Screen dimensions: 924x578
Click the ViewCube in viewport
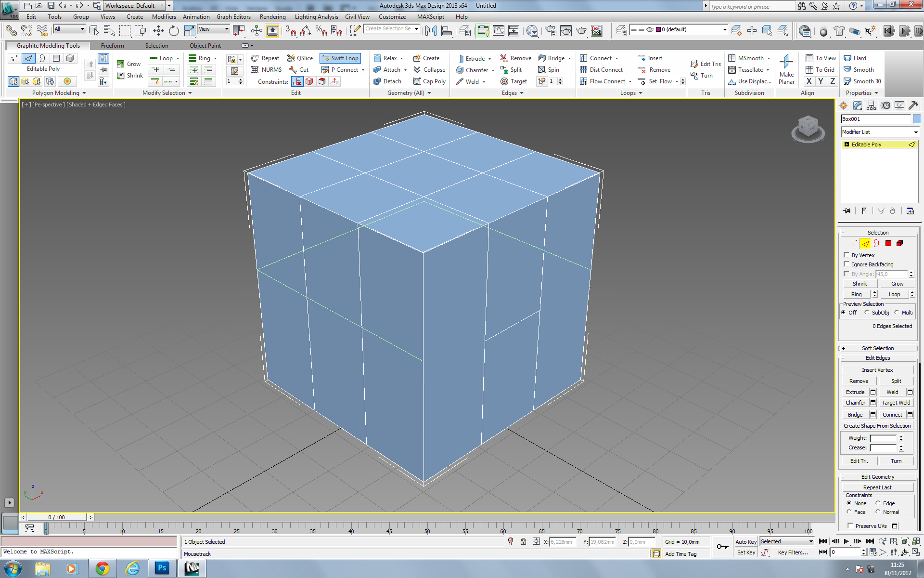pyautogui.click(x=808, y=127)
